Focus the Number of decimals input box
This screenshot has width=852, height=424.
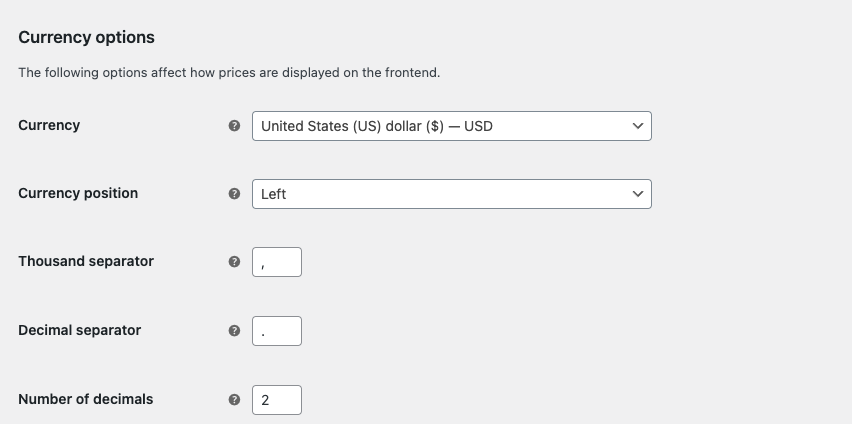point(277,400)
